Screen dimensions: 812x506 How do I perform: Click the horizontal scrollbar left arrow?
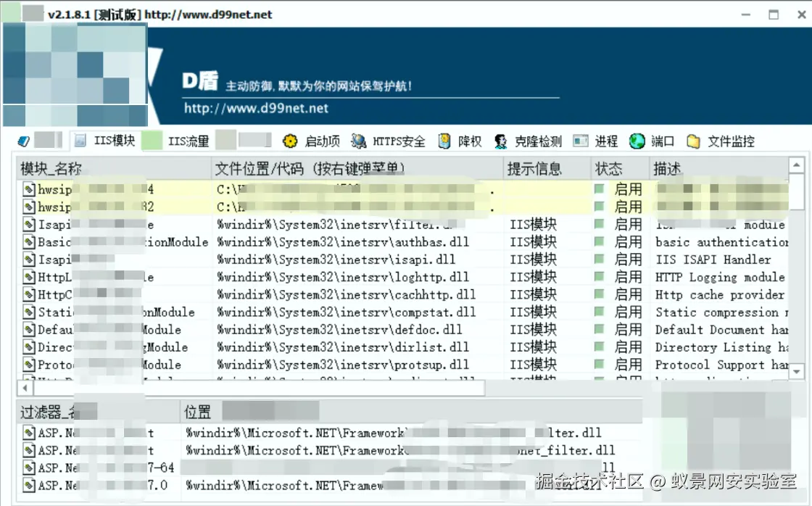click(x=25, y=387)
